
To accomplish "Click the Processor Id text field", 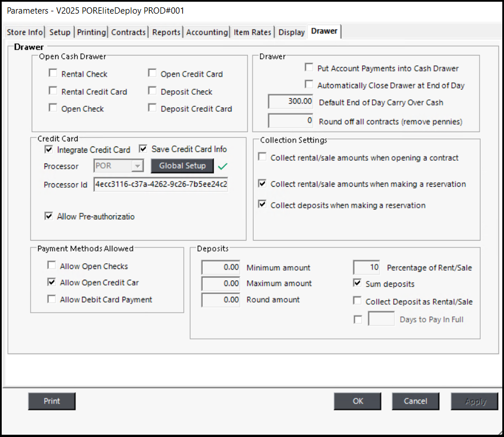I will click(161, 184).
